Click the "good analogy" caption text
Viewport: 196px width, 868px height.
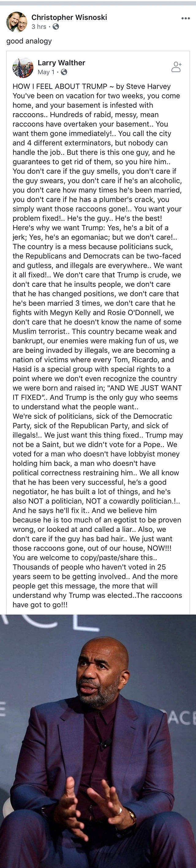(29, 41)
